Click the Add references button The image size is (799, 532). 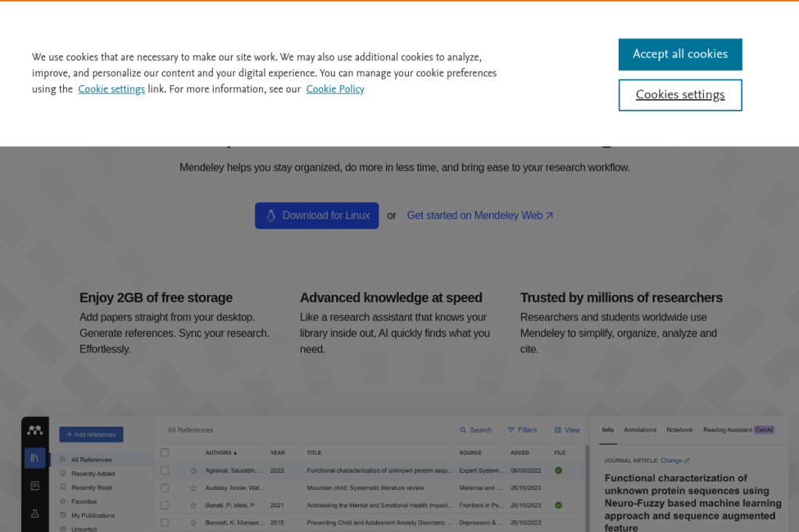point(91,434)
